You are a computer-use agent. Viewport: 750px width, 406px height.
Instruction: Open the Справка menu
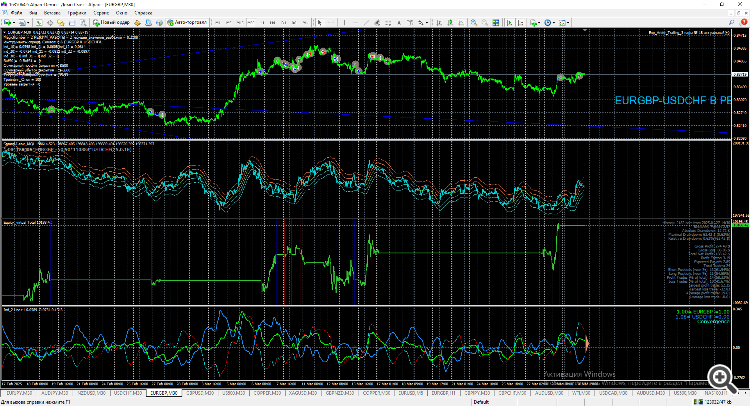click(143, 13)
